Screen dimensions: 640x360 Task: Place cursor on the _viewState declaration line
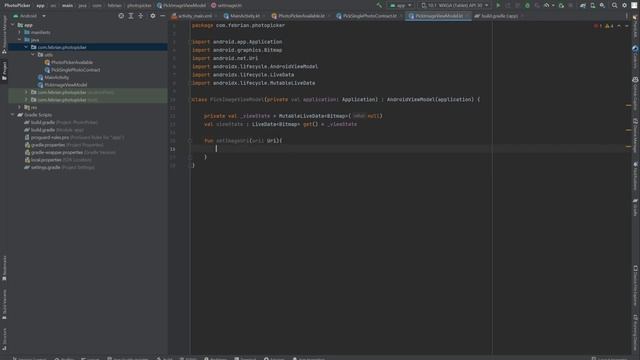point(293,116)
